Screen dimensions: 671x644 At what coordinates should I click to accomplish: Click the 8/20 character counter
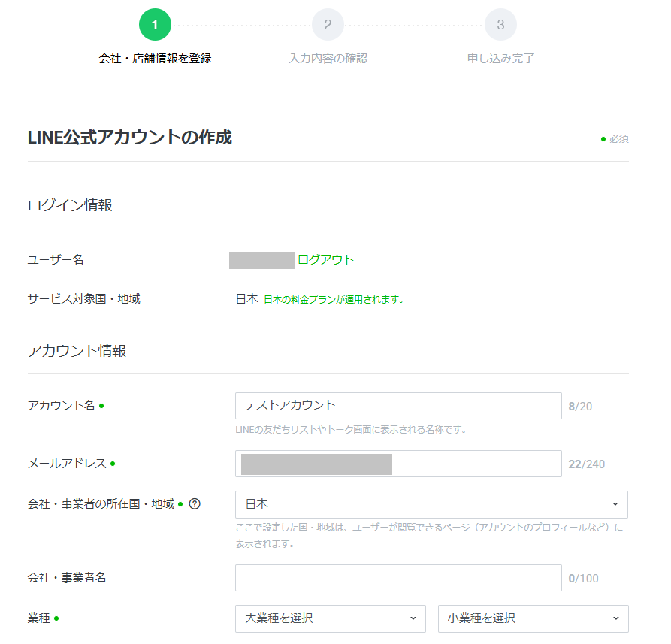coord(580,407)
